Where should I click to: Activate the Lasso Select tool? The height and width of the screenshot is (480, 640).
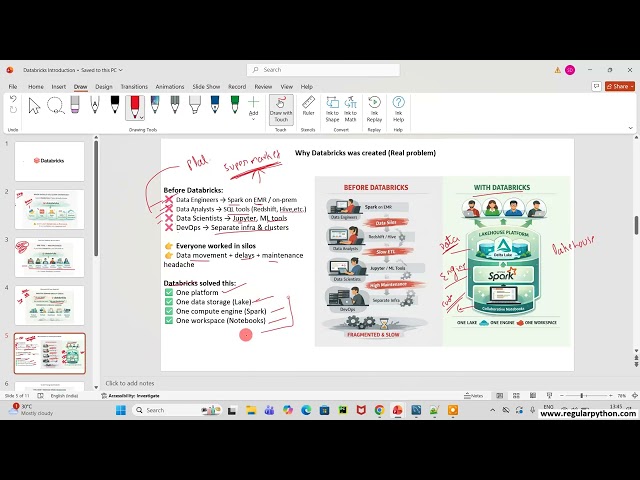[56, 106]
